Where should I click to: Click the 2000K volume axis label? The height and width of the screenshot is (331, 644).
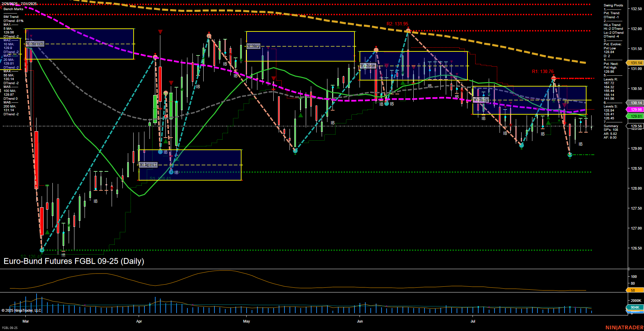[x=636, y=301]
